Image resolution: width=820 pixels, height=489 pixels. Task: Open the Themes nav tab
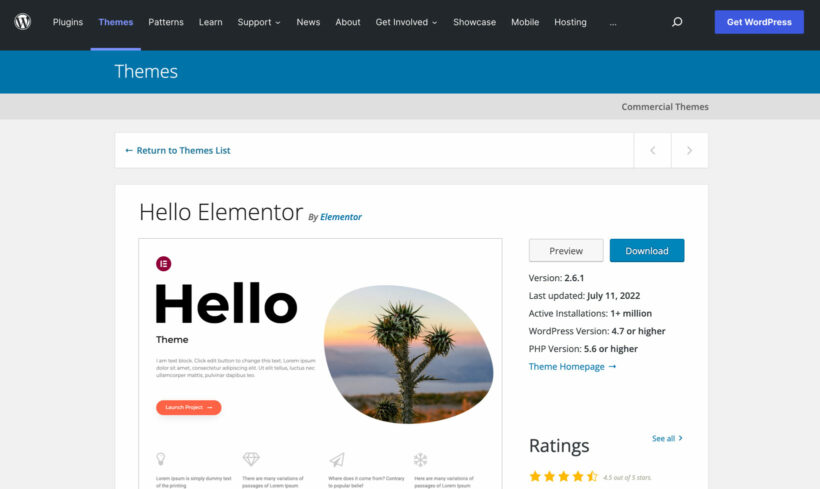click(115, 22)
